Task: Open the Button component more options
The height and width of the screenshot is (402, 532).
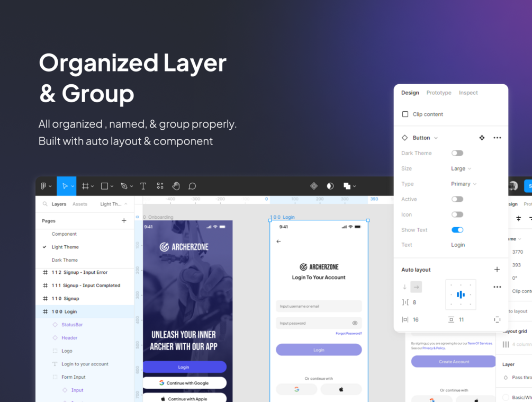Action: coord(497,138)
